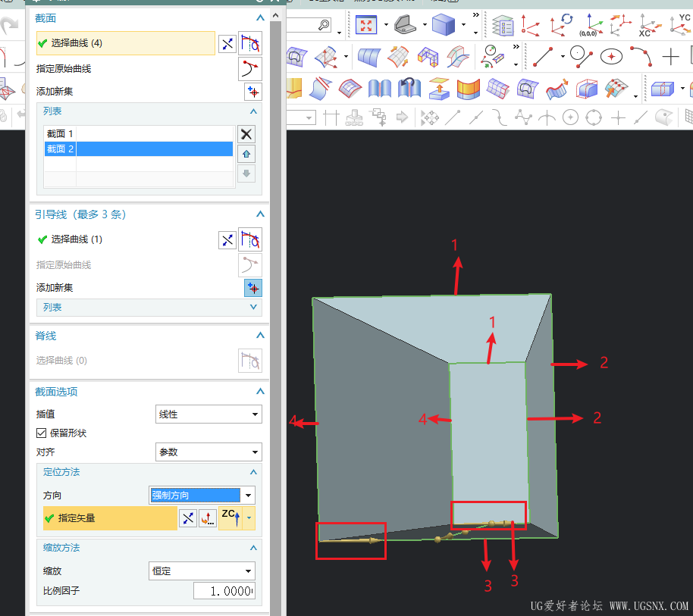Add new set in the 截面 section

point(253,92)
